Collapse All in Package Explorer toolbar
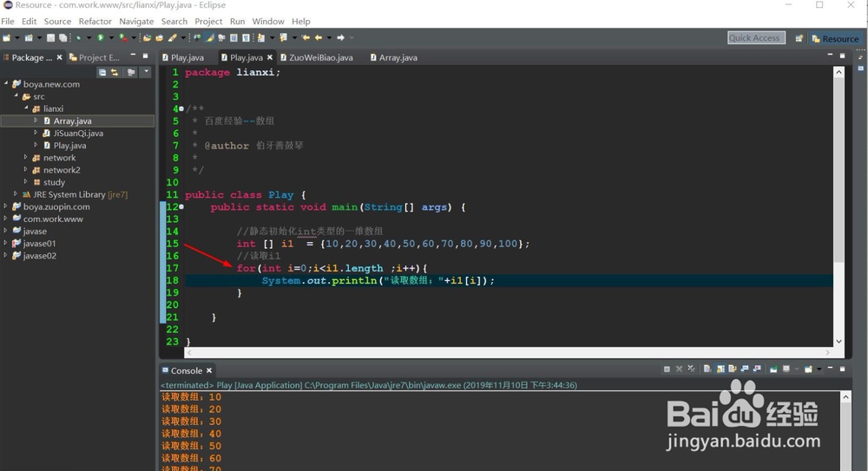Image resolution: width=868 pixels, height=471 pixels. pyautogui.click(x=102, y=73)
